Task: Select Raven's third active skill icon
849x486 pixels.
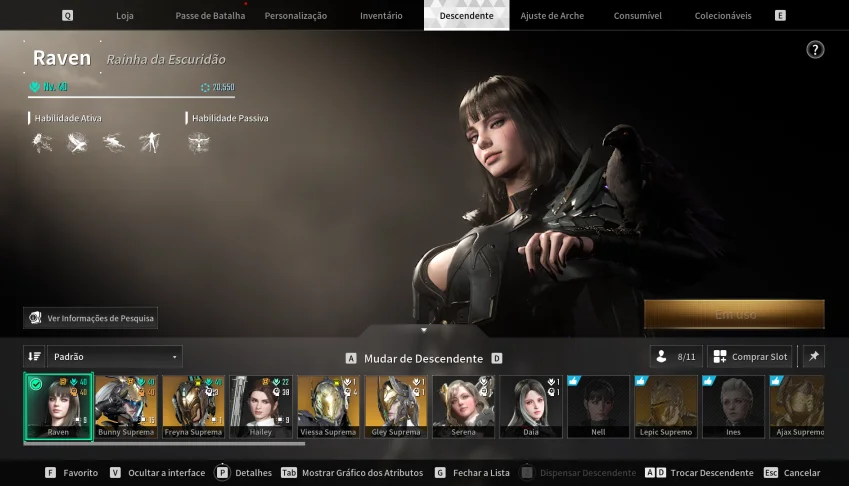Action: pos(113,143)
